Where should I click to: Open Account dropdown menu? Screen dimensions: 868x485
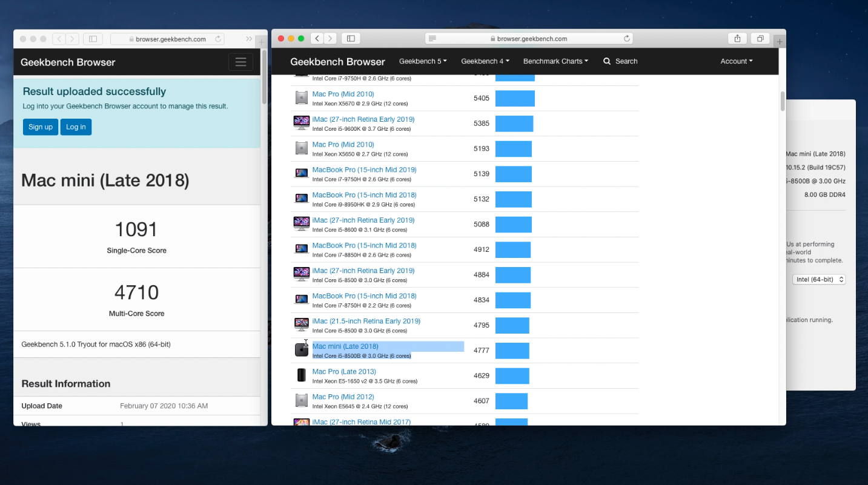[737, 61]
